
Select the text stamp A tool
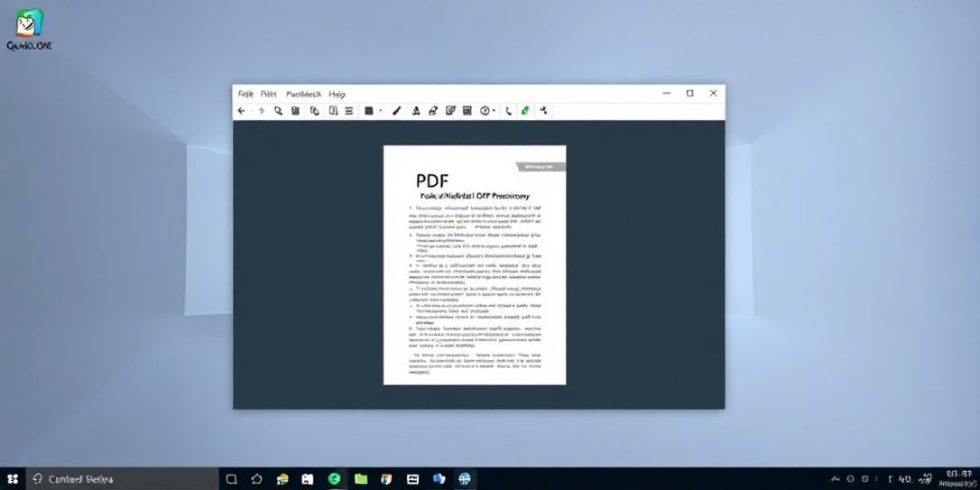coord(416,111)
